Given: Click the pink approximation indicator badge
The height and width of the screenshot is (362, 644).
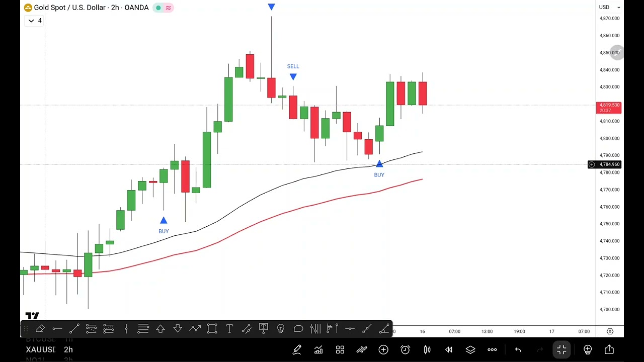Looking at the screenshot, I should [x=168, y=8].
